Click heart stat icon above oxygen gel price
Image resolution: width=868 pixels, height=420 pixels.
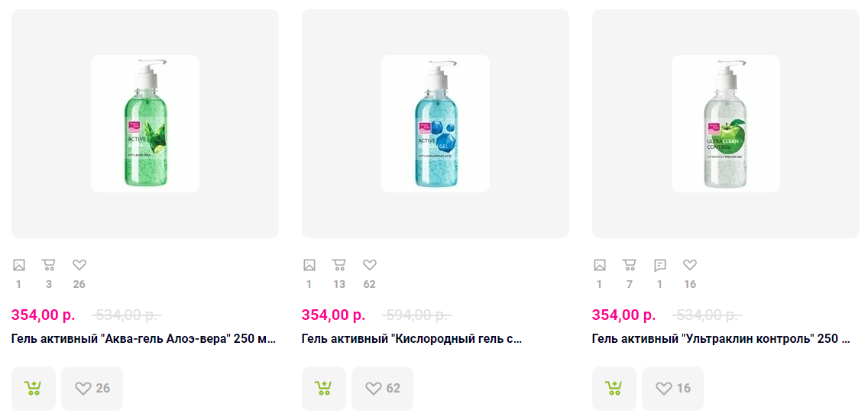click(x=370, y=265)
